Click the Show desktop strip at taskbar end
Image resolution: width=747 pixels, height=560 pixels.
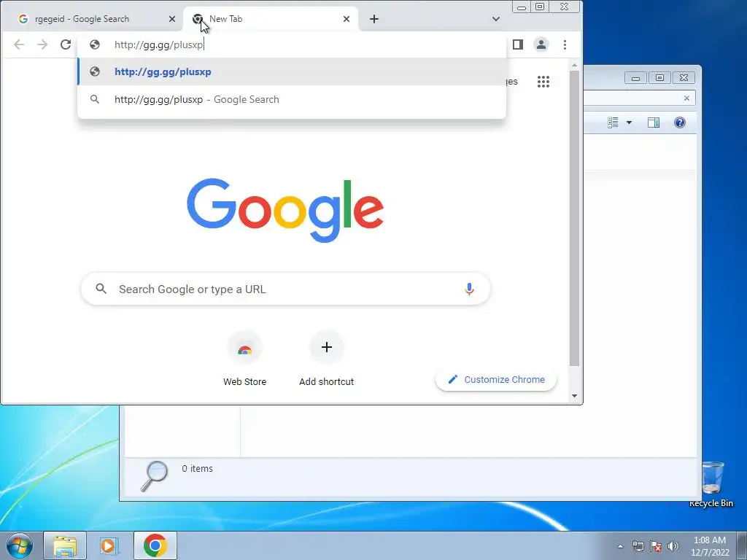click(742, 545)
